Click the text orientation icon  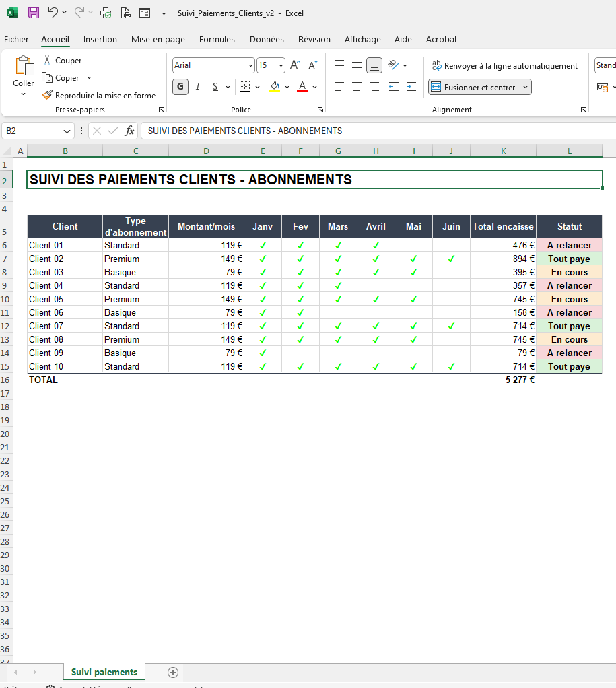394,65
